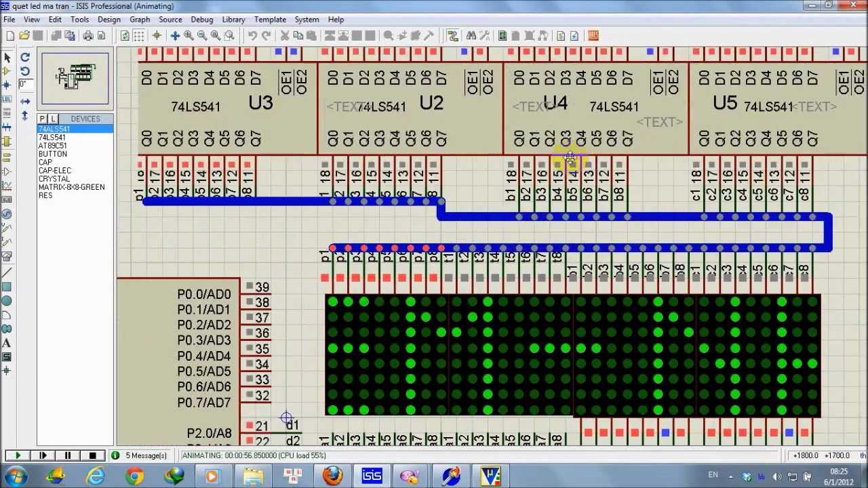Select Component mode tool
This screenshot has width=868, height=488.
click(x=7, y=71)
